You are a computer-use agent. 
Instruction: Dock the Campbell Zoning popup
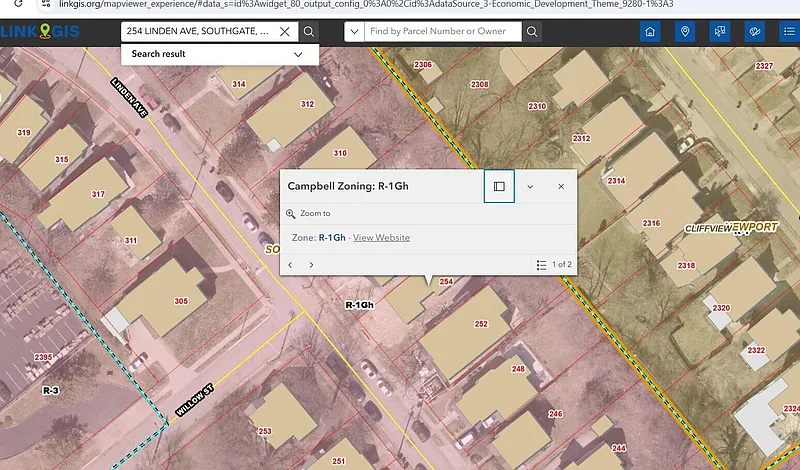[499, 186]
